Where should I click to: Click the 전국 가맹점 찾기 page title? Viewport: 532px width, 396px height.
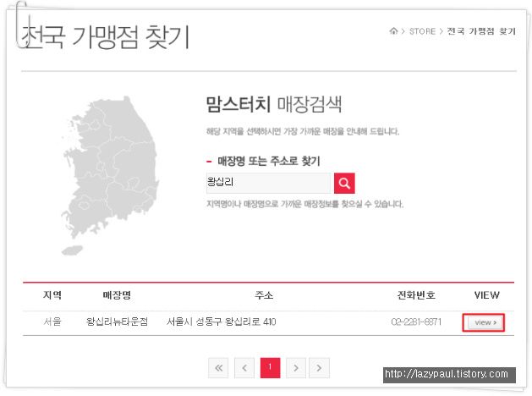pyautogui.click(x=105, y=36)
